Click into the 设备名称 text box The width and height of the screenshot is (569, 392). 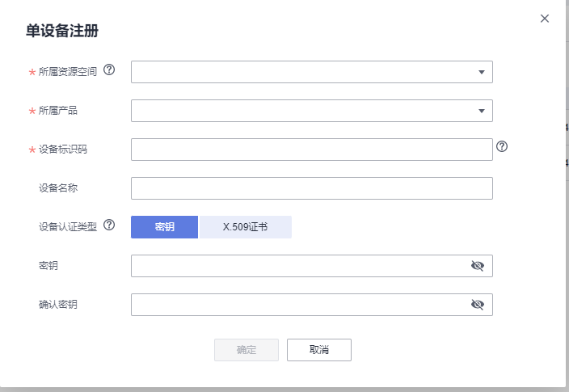311,188
